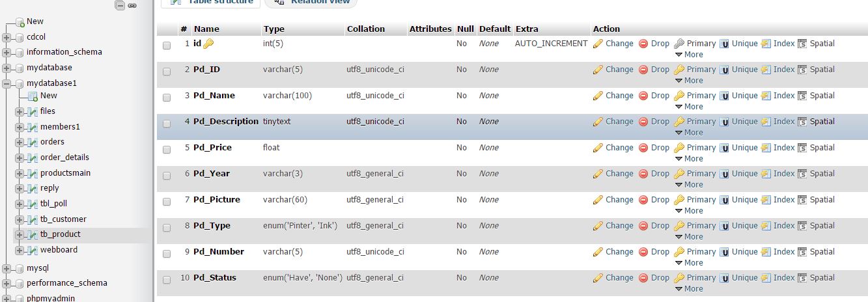Click the Index icon for Pd_Type row
The image size is (868, 302).
click(766, 226)
